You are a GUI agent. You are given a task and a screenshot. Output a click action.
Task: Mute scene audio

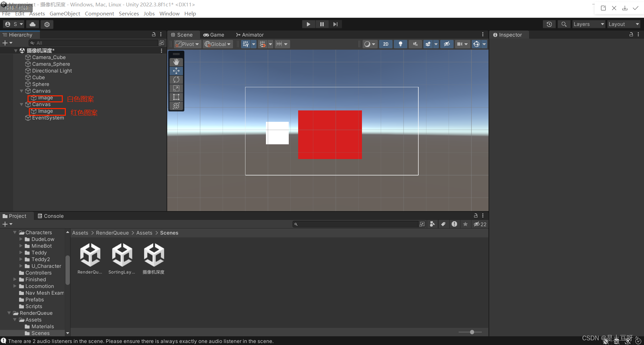pyautogui.click(x=415, y=44)
